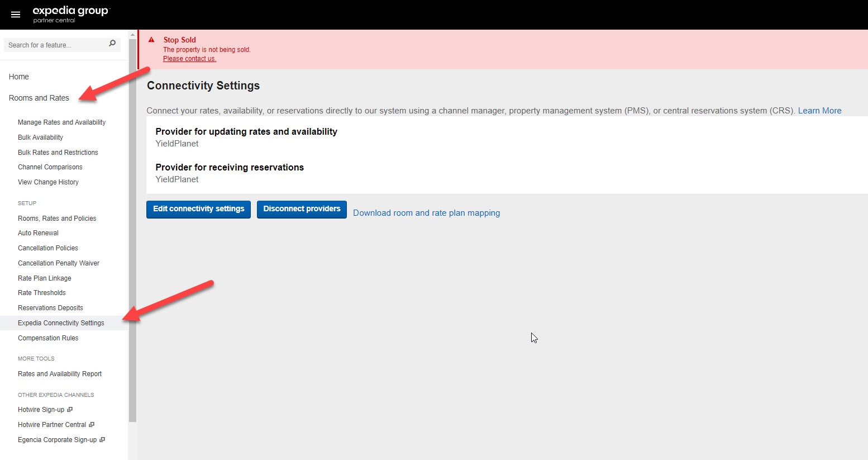Click Edit connectivity settings button

(x=198, y=209)
